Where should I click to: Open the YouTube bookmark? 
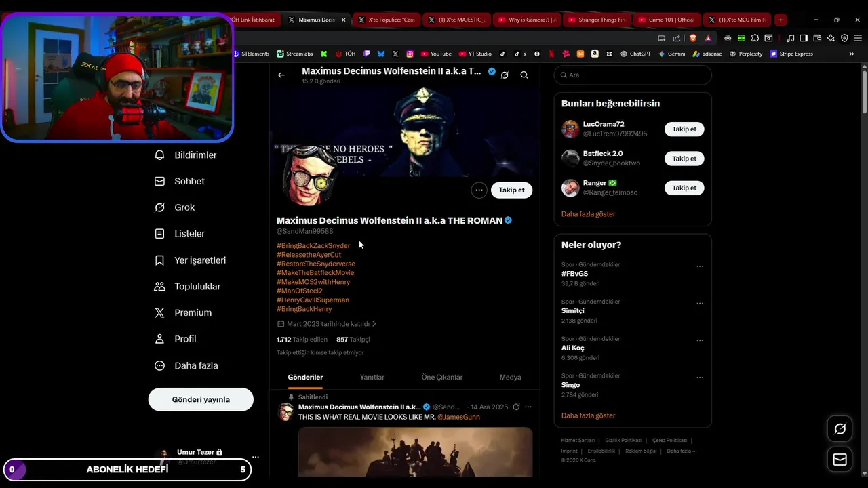436,54
